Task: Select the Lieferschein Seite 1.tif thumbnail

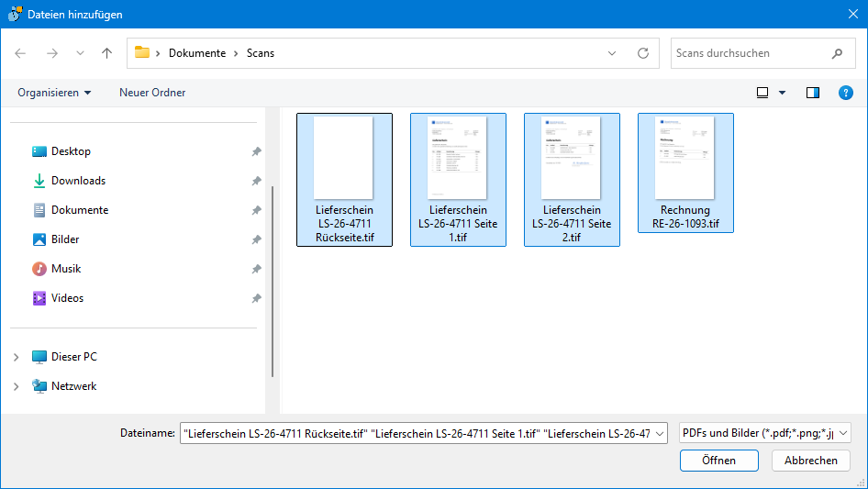Action: point(457,158)
